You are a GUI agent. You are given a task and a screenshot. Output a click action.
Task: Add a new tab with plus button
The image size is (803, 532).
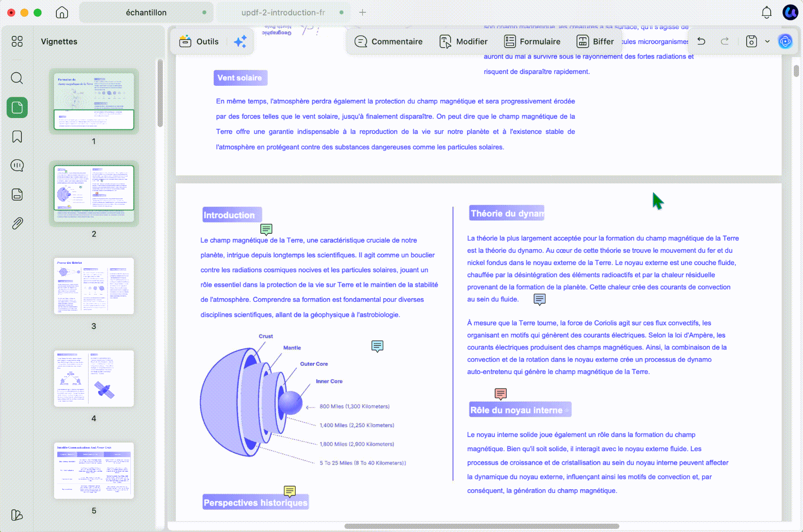(x=362, y=13)
